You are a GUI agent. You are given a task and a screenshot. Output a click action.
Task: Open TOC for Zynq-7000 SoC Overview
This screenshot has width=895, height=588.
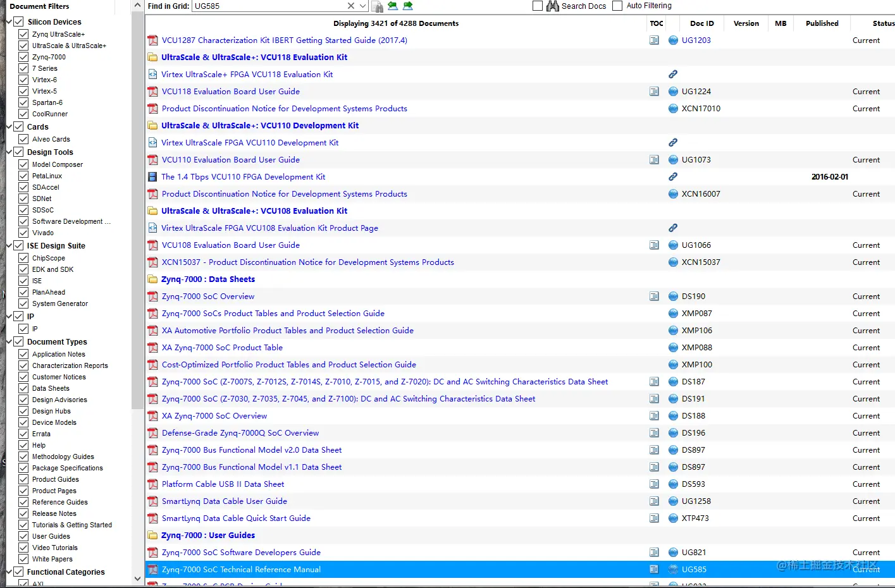[x=654, y=297]
